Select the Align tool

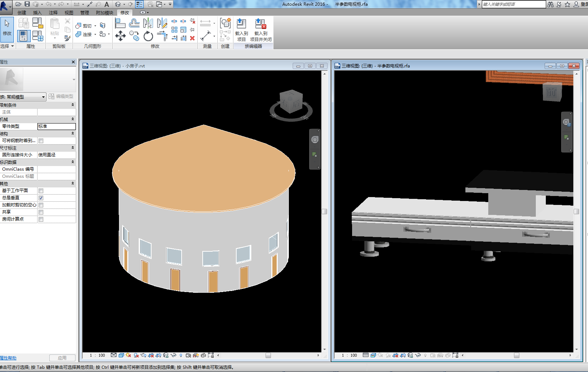tap(120, 24)
